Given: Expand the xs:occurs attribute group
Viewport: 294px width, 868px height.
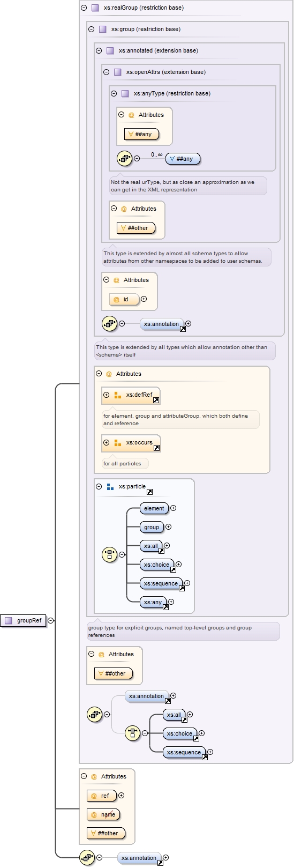Looking at the screenshot, I should (106, 443).
